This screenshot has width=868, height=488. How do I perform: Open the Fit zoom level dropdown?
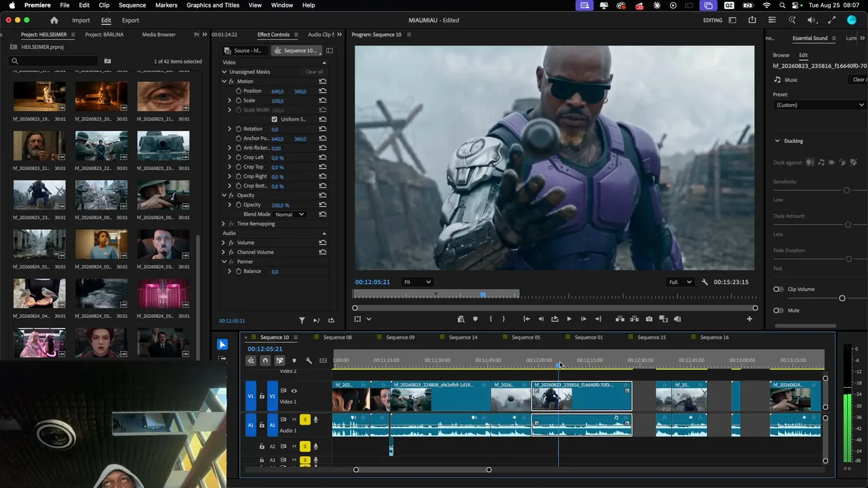[x=417, y=282]
